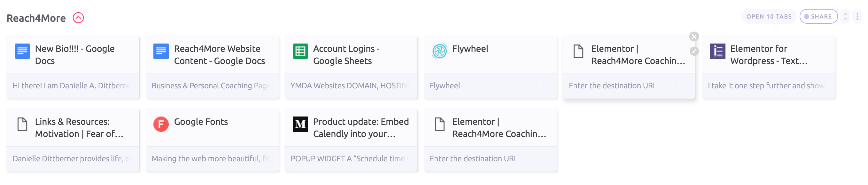Click the Medium M icon
This screenshot has height=185, width=868.
(300, 124)
